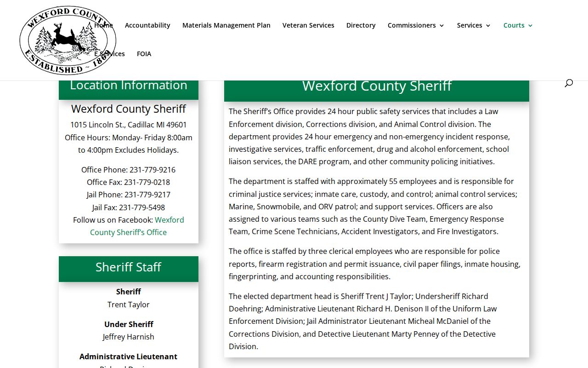Open the search magnifier icon
The width and height of the screenshot is (588, 368).
[569, 83]
